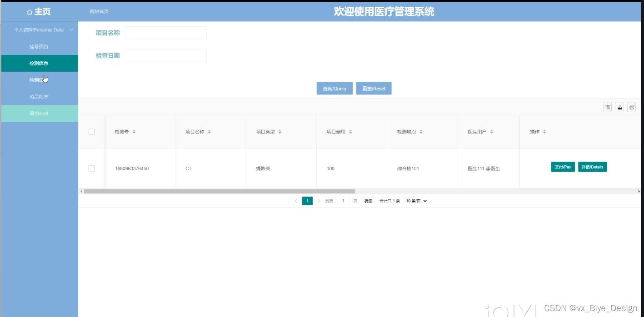Image resolution: width=644 pixels, height=317 pixels.
Task: Sort by 检测地点 column arrows
Action: pyautogui.click(x=421, y=132)
